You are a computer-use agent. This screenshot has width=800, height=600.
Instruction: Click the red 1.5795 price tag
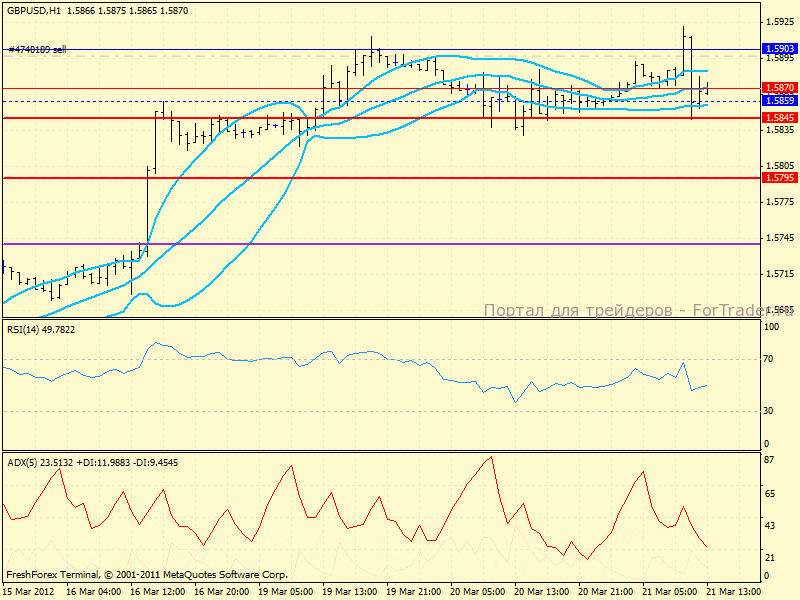pyautogui.click(x=780, y=178)
